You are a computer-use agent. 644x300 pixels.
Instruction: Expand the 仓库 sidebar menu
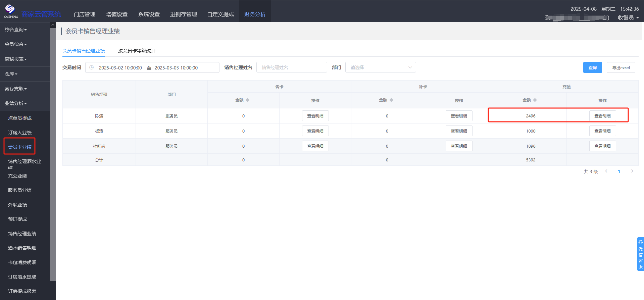click(25, 74)
